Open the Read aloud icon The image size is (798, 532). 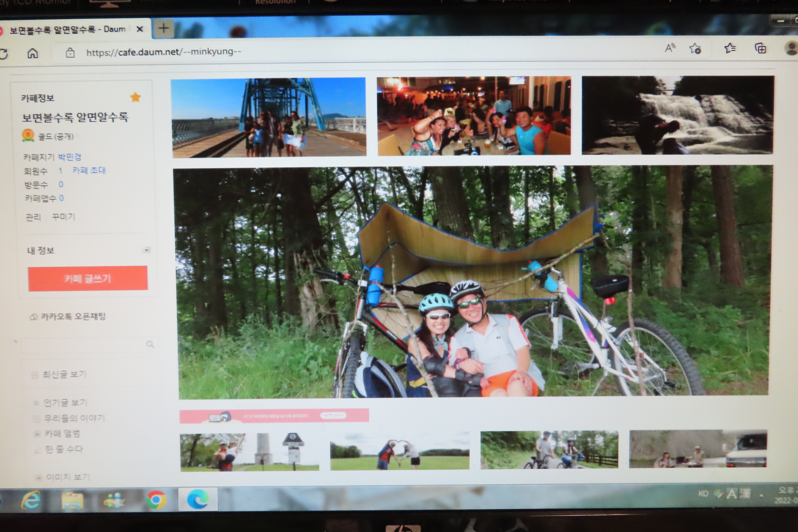pos(670,48)
